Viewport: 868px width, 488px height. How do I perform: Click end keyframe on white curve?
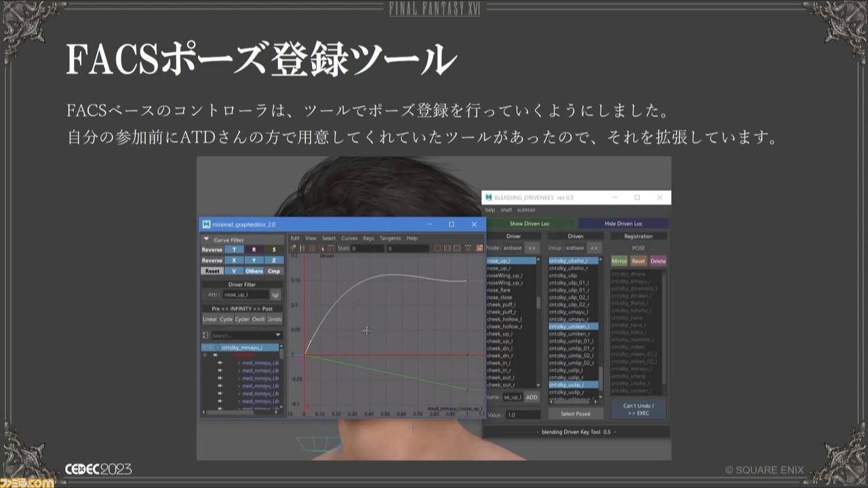(467, 281)
